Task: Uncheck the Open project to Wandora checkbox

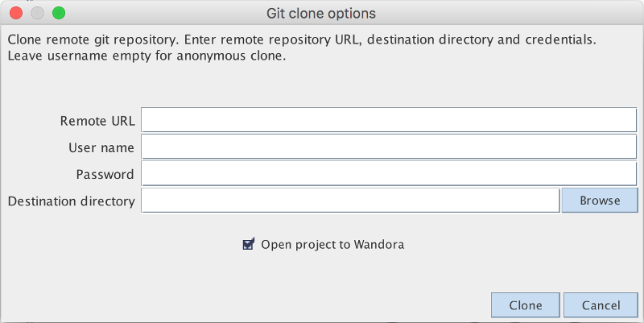Action: (249, 244)
